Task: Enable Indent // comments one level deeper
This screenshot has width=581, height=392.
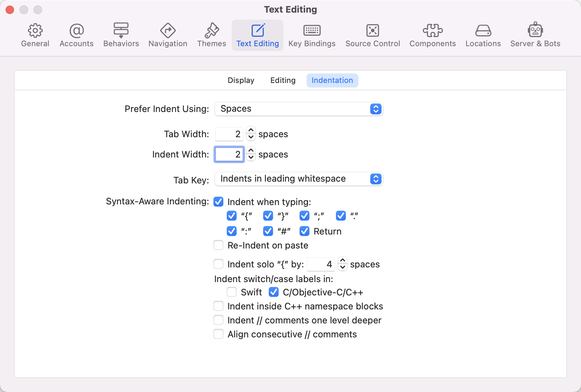Action: (x=218, y=320)
